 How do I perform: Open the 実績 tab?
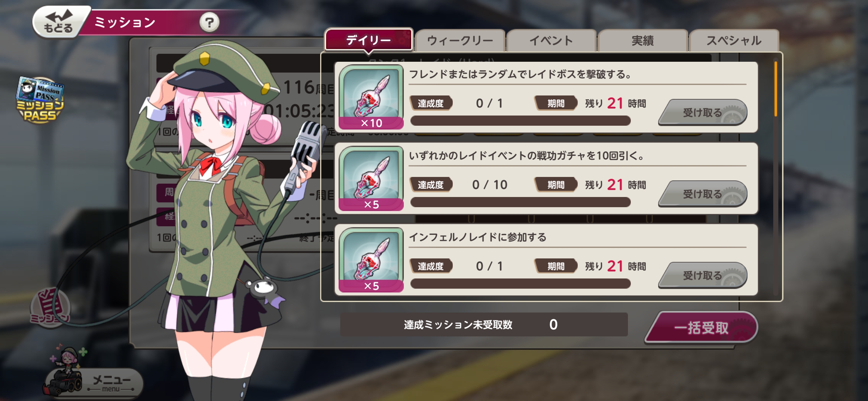pyautogui.click(x=643, y=40)
